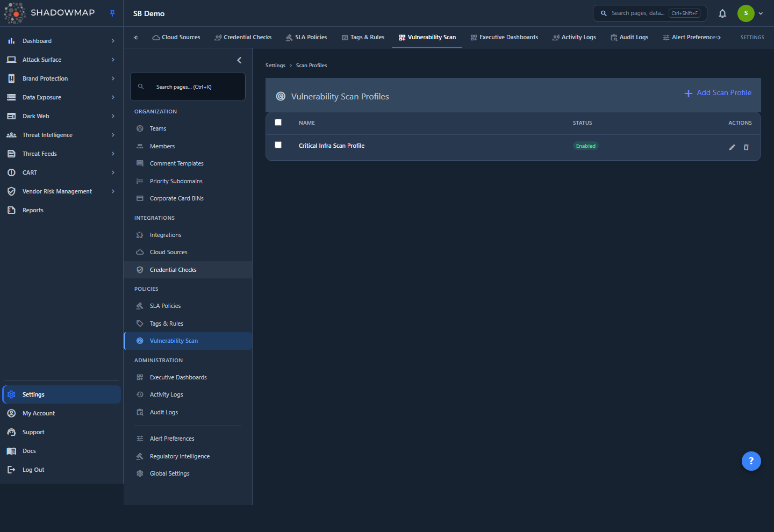The image size is (774, 532).
Task: Expand the Dashboard menu chevron
Action: coord(113,41)
